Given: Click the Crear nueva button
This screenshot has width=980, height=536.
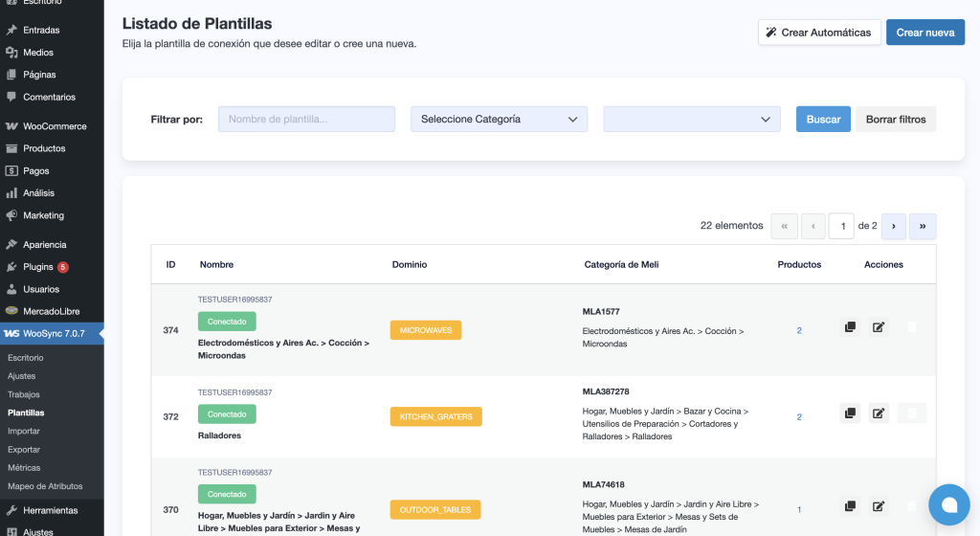Looking at the screenshot, I should (x=925, y=33).
